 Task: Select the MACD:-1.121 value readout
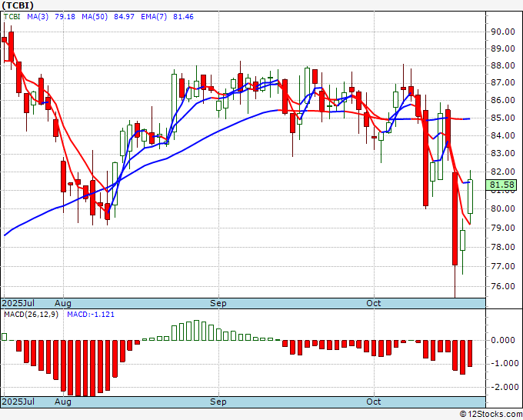click(91, 315)
